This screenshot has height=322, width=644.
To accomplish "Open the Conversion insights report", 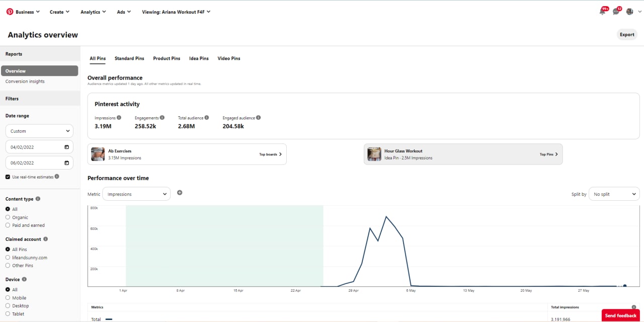I will coord(25,82).
